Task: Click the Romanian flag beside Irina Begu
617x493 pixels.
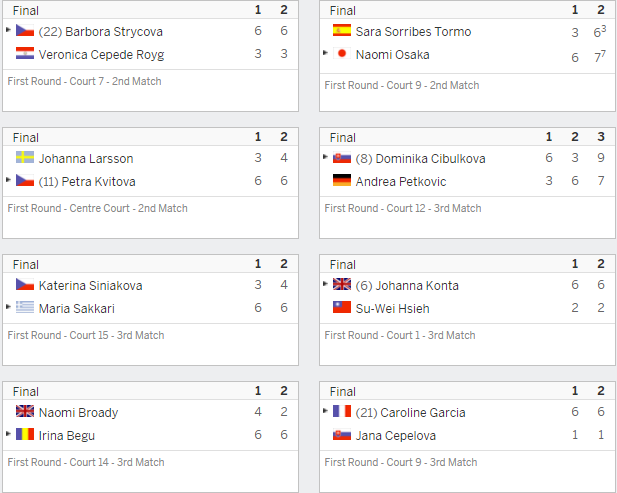Action: (25, 434)
